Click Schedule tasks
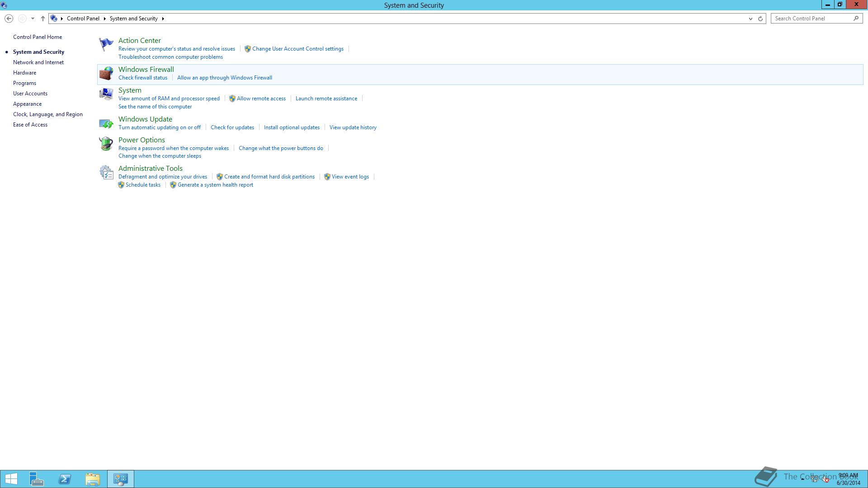Image resolution: width=868 pixels, height=488 pixels. point(143,185)
